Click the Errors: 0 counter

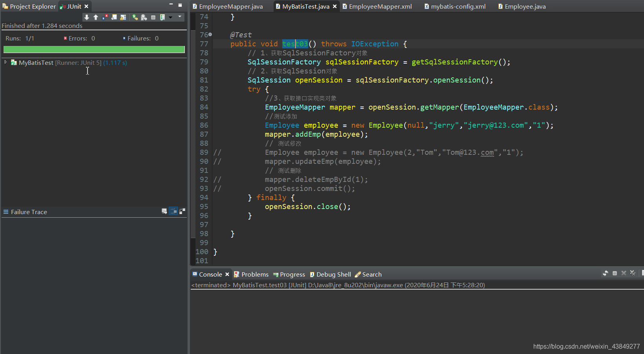point(79,38)
